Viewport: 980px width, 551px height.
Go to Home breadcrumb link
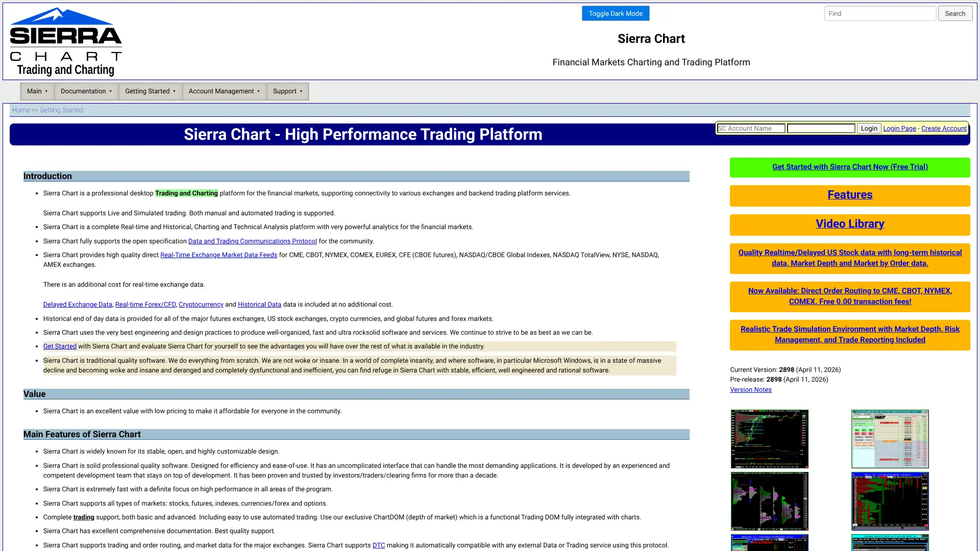[21, 110]
